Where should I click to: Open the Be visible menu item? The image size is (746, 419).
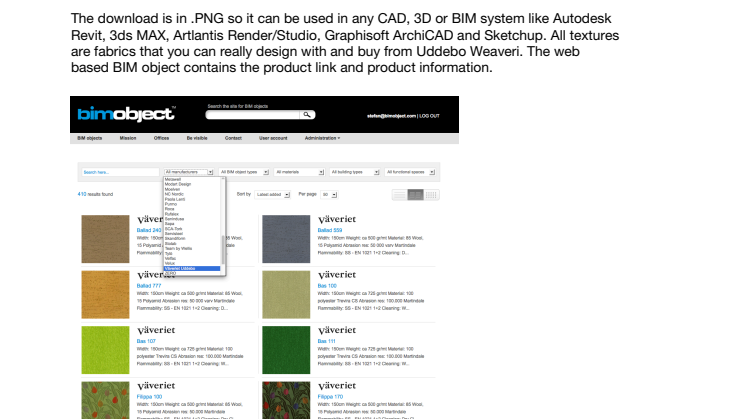pyautogui.click(x=197, y=138)
